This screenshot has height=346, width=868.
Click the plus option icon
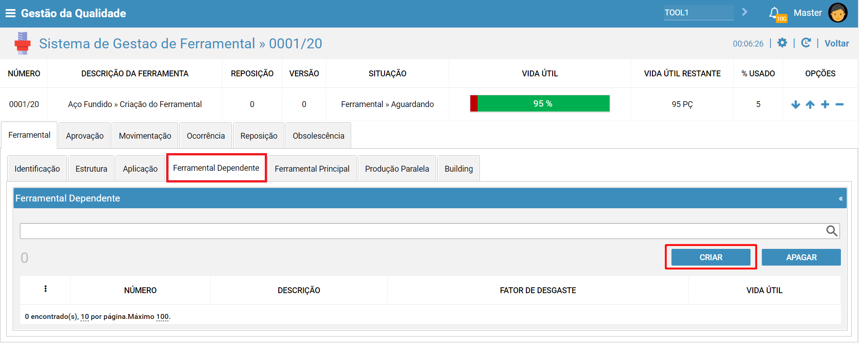click(x=825, y=104)
